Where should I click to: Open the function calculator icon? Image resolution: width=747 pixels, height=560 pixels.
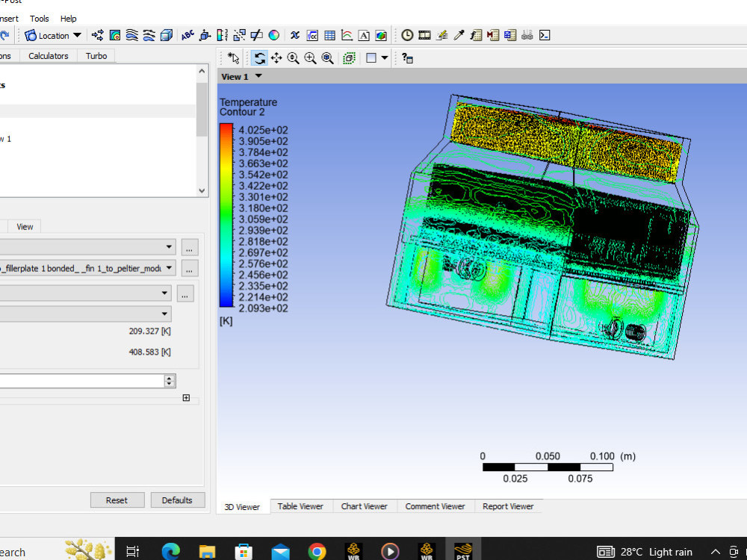click(x=475, y=34)
